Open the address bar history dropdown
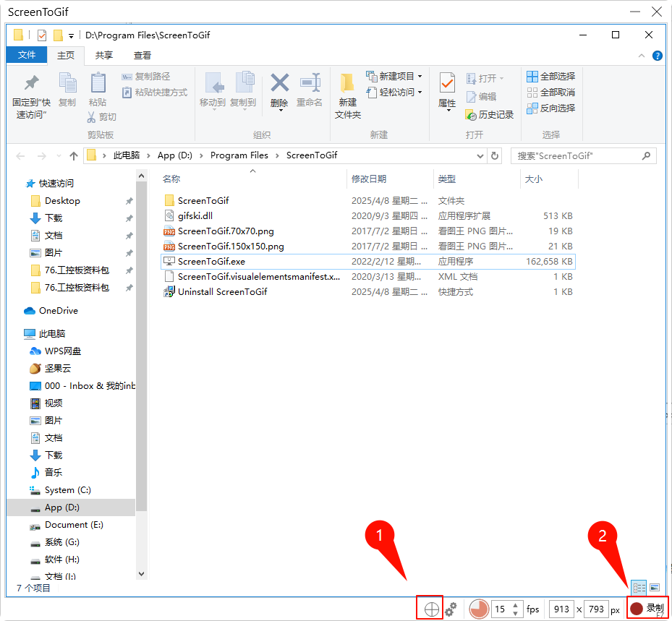Screen dimensions: 672x621 click(x=480, y=156)
